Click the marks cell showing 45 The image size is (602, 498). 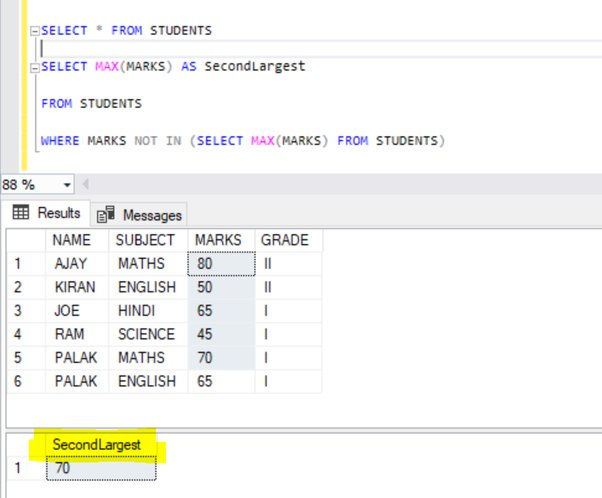221,334
